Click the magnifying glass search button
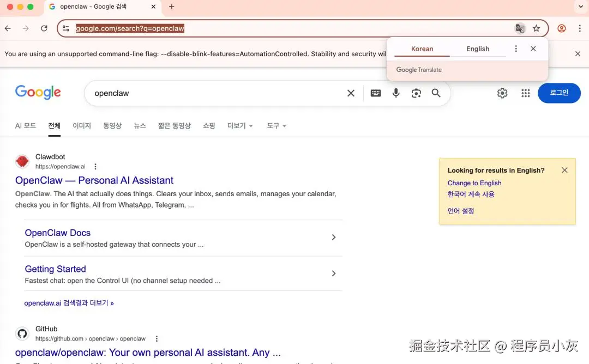The image size is (589, 364). pyautogui.click(x=436, y=93)
